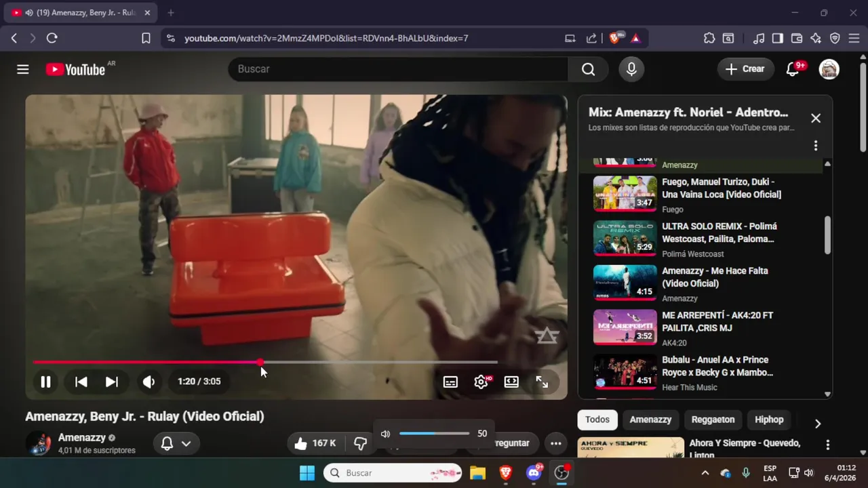Open site info icon in address bar

click(171, 39)
